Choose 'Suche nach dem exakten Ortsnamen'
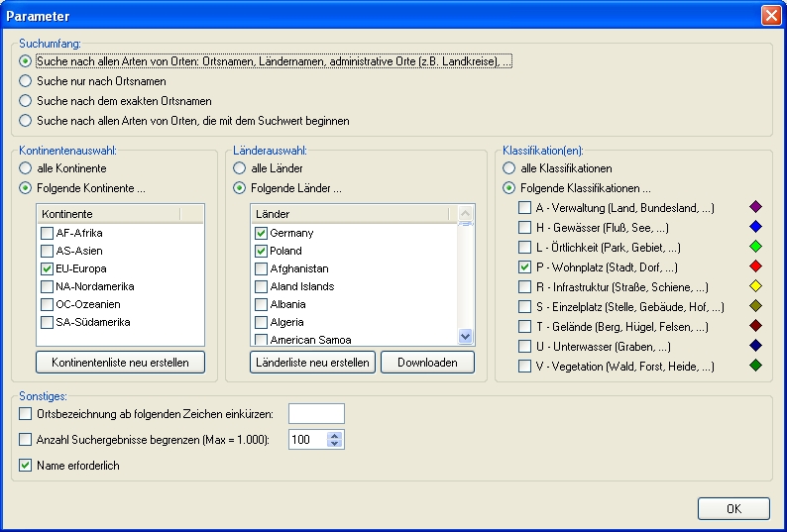Image resolution: width=787 pixels, height=532 pixels. pos(25,101)
